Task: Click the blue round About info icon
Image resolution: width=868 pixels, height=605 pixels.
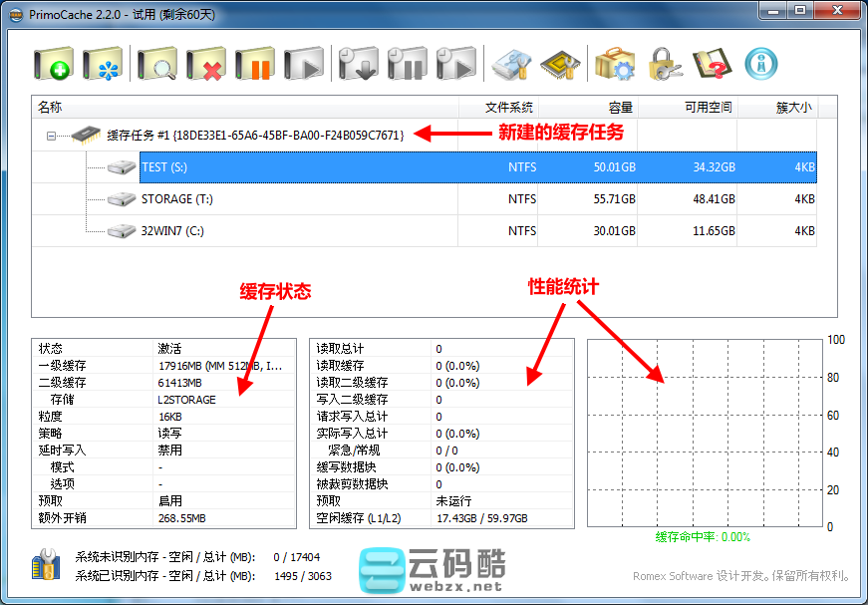Action: [761, 65]
